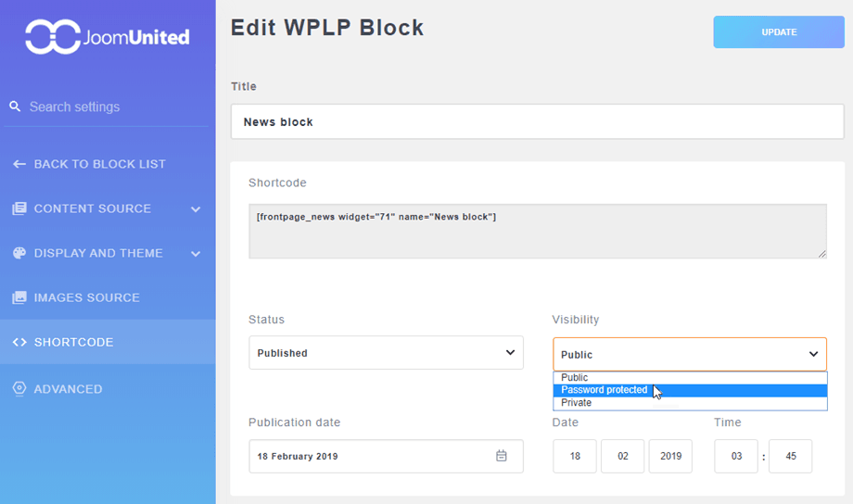Screen dimensions: 853x504
Task: Click the Advanced hexagon icon
Action: [x=19, y=389]
